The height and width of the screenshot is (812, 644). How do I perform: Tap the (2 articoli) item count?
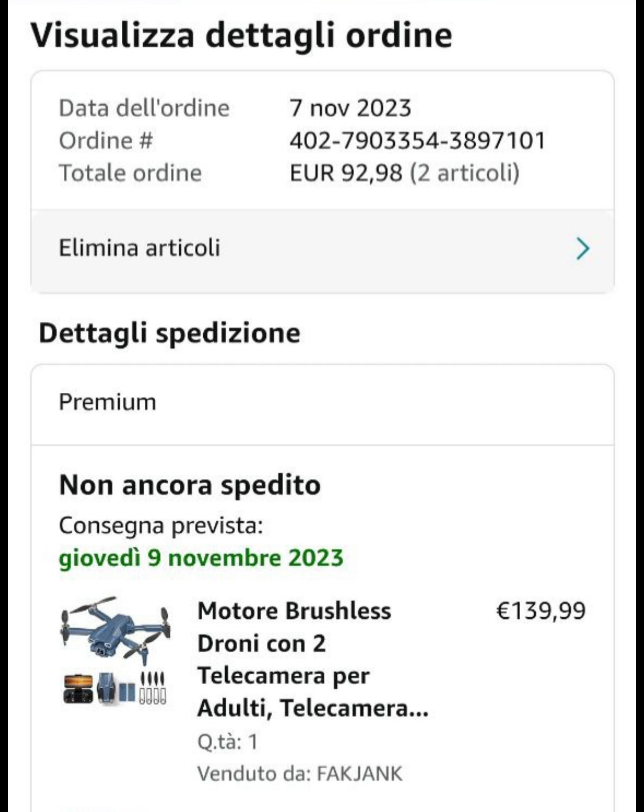click(465, 173)
